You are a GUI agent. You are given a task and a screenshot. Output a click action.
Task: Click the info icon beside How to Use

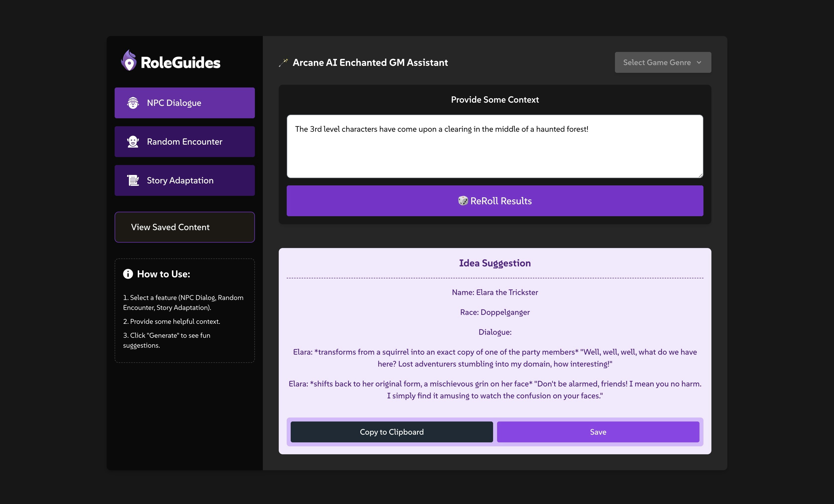[x=128, y=274]
